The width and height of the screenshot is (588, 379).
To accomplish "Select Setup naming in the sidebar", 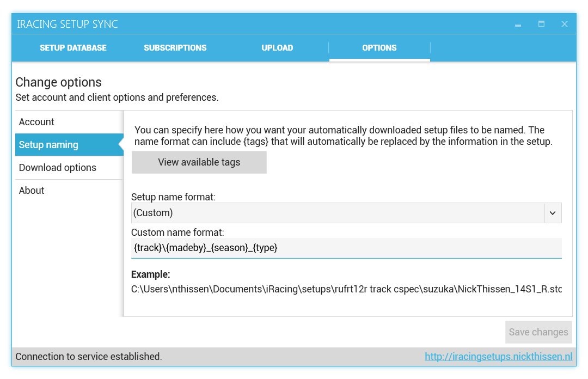I will (x=69, y=144).
